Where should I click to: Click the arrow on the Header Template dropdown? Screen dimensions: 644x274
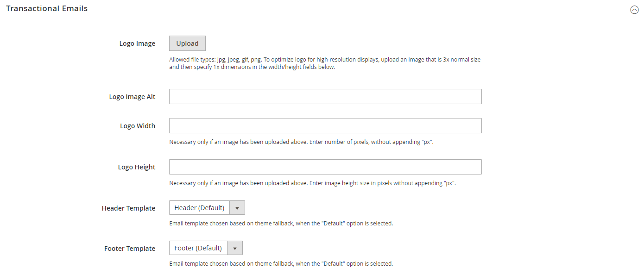pos(237,208)
